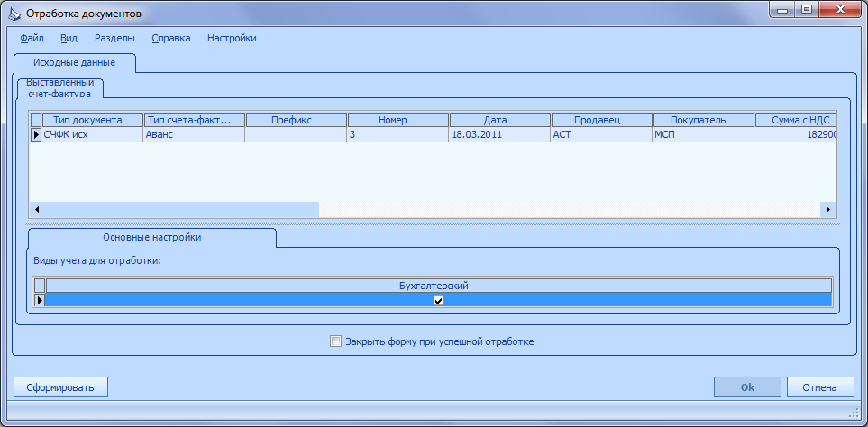Click the Продавец column header
The image size is (868, 427).
click(x=602, y=120)
